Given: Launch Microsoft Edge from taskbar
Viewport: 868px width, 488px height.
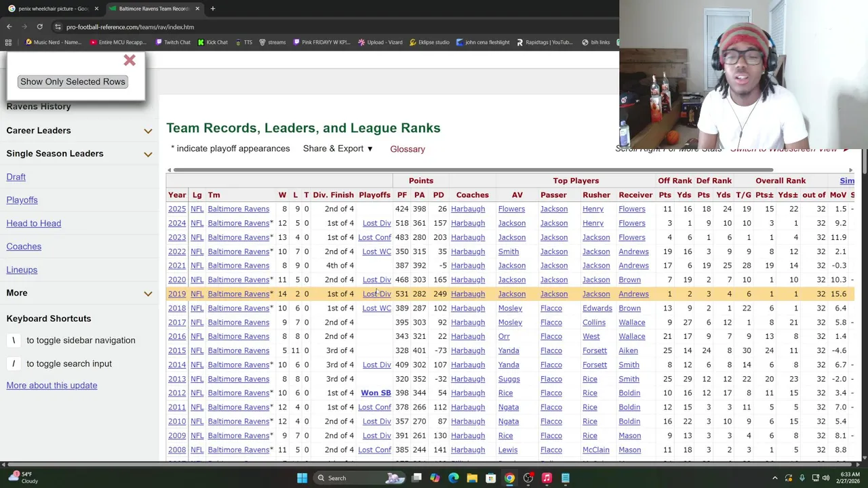Looking at the screenshot, I should (x=454, y=478).
